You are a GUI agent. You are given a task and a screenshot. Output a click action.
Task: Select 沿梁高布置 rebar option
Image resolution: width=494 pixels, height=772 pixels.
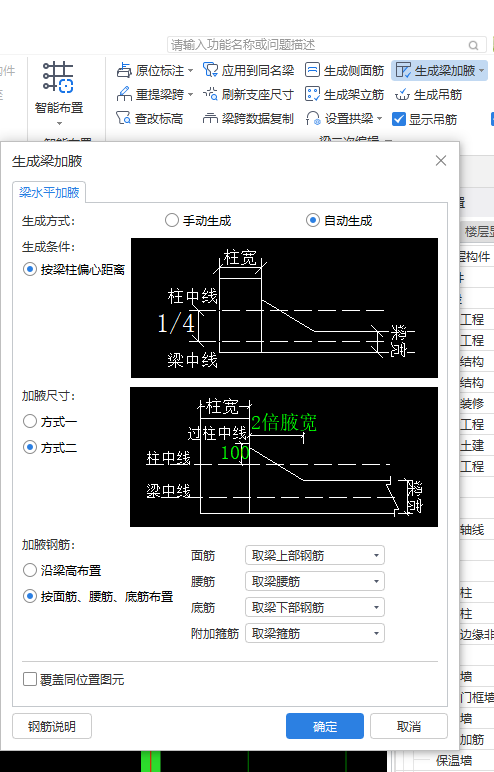click(62, 571)
